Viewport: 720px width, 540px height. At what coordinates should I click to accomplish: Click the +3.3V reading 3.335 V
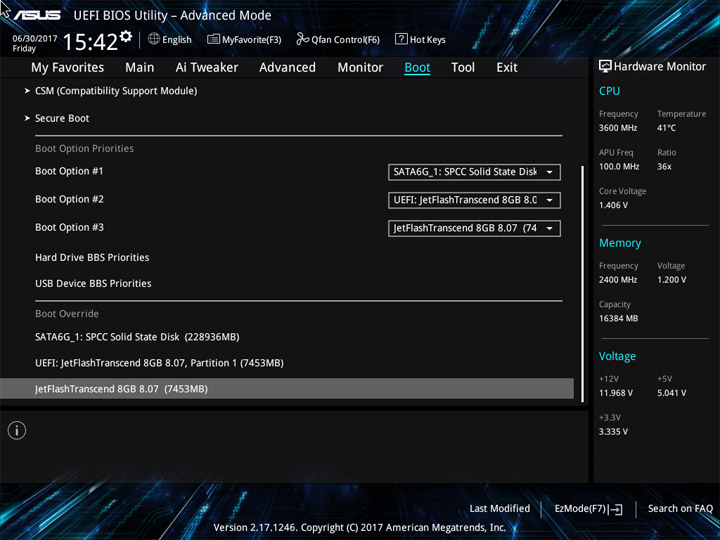point(613,432)
